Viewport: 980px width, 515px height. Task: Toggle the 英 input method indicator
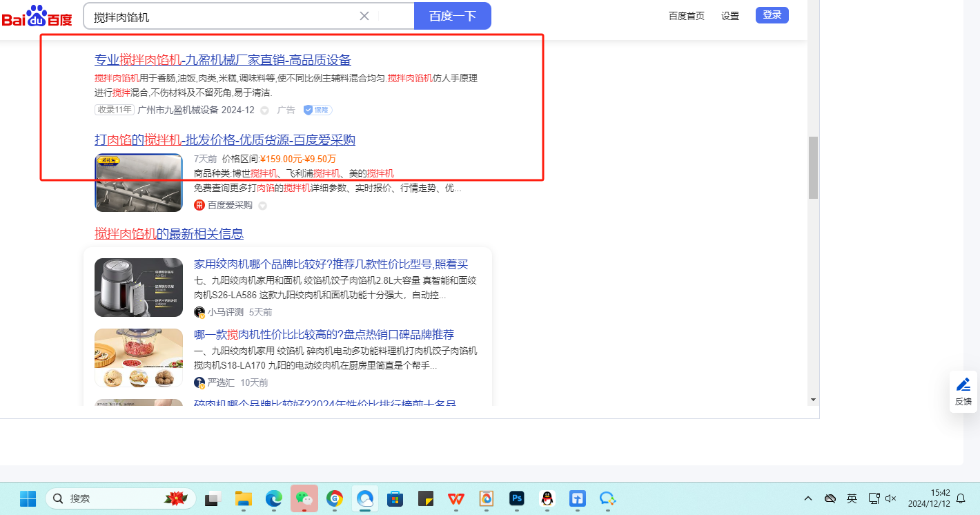click(852, 498)
